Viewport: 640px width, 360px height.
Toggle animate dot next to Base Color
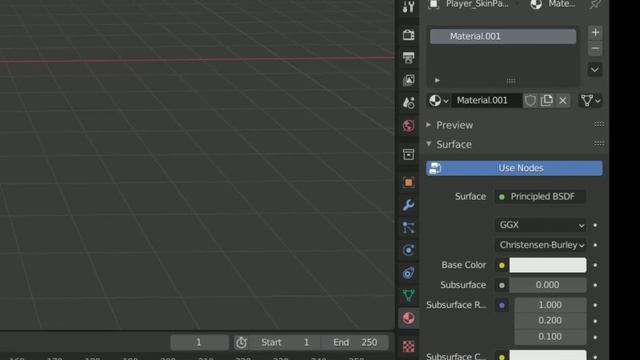click(x=595, y=265)
